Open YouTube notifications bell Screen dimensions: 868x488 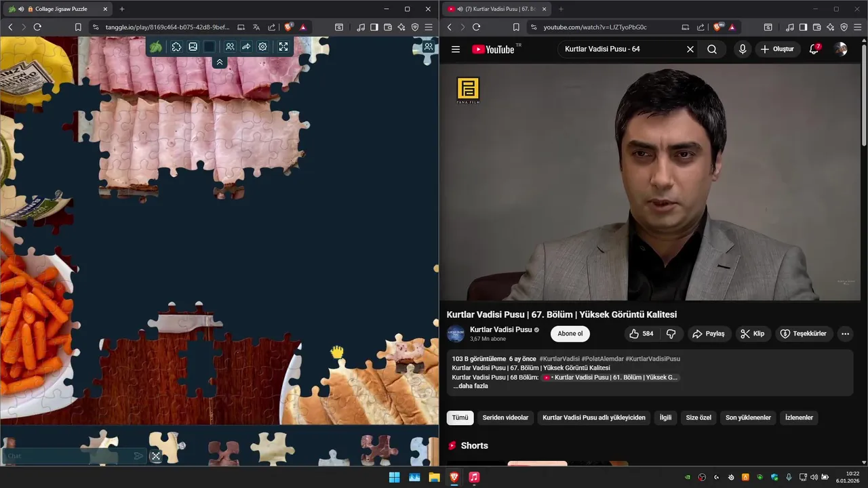pos(814,49)
